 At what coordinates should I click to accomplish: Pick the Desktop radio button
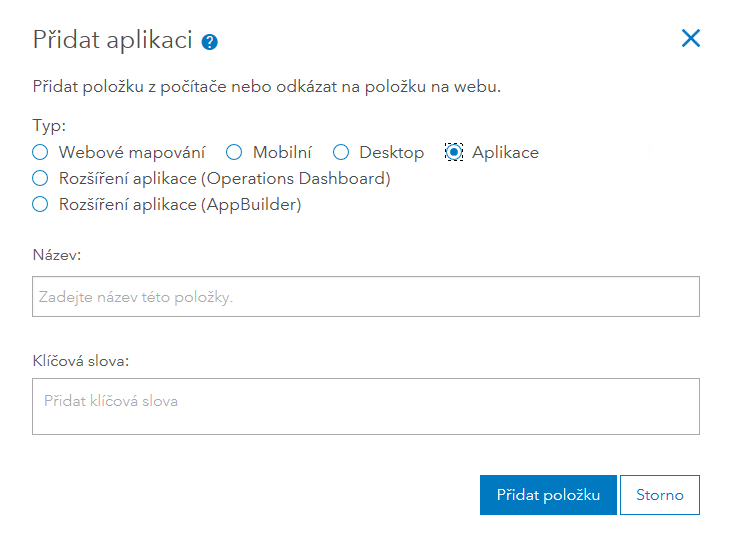(x=341, y=153)
